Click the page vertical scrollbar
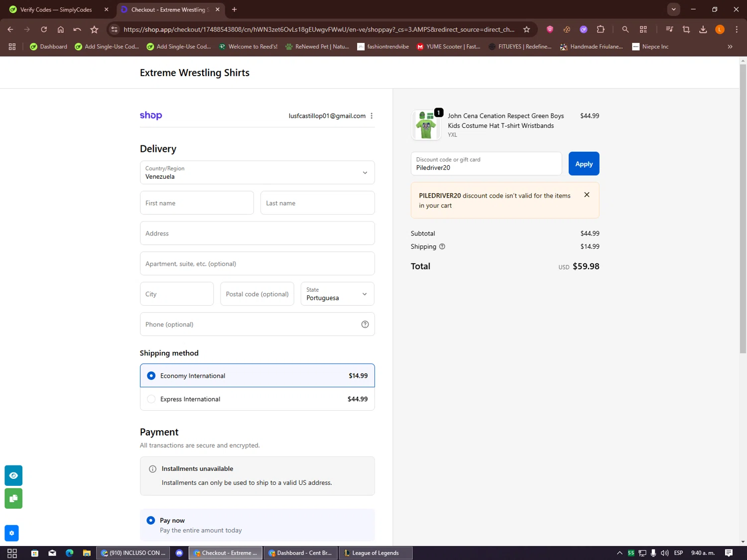The height and width of the screenshot is (560, 747). point(743,209)
